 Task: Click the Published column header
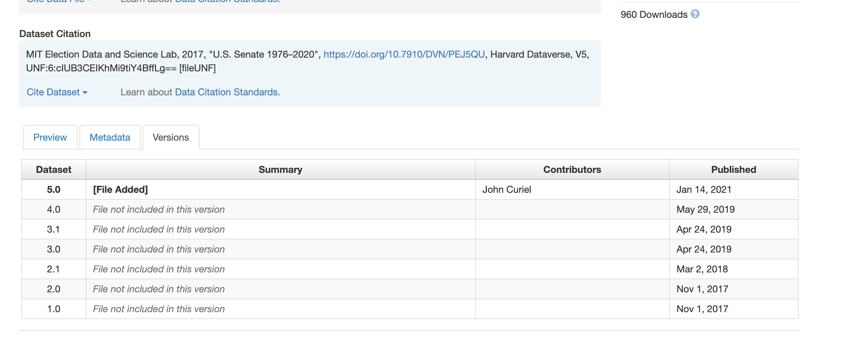click(733, 170)
